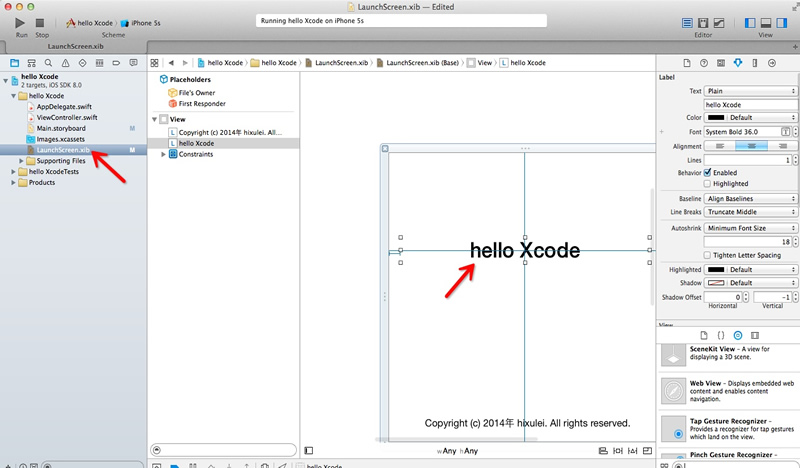The image size is (800, 468).
Task: Expand the Constraints tree item
Action: point(163,154)
